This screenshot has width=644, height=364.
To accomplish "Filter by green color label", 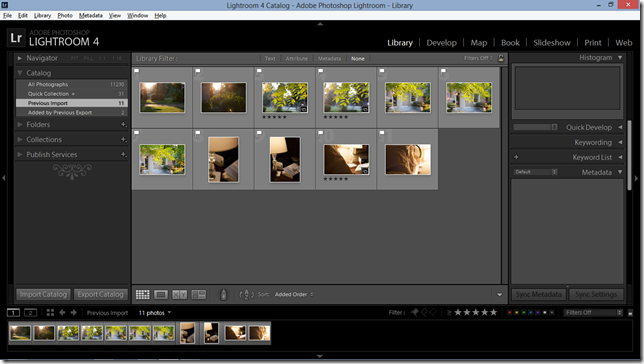I will (524, 313).
